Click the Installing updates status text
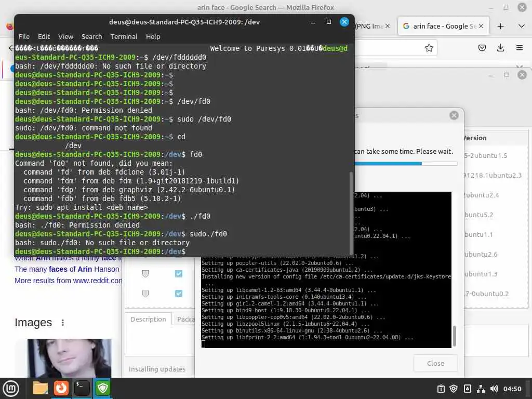 [x=157, y=369]
